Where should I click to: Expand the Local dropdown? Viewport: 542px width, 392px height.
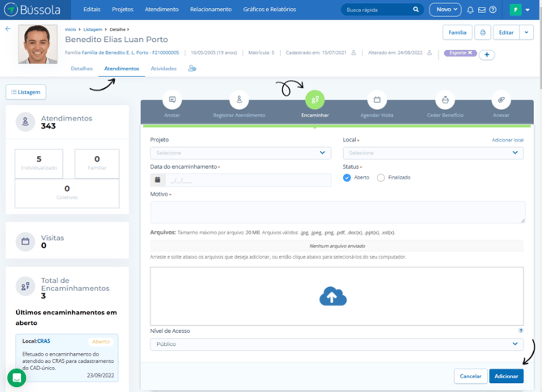point(433,153)
